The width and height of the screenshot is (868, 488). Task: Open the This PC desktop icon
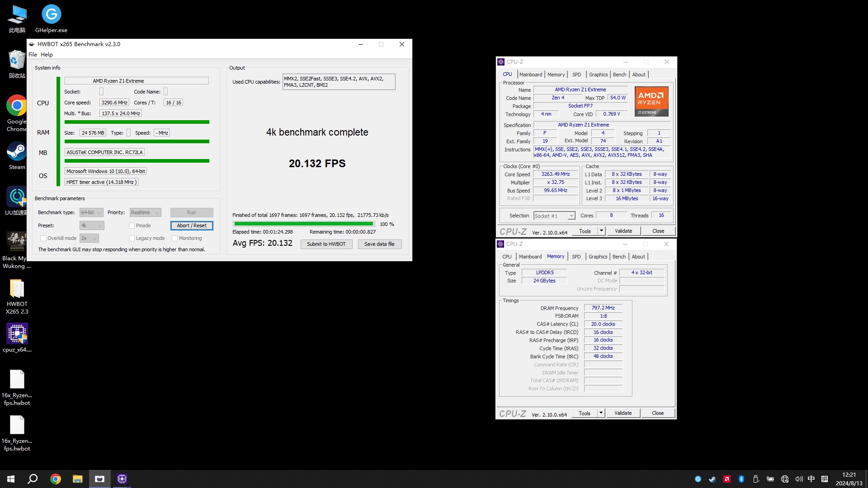pos(17,19)
